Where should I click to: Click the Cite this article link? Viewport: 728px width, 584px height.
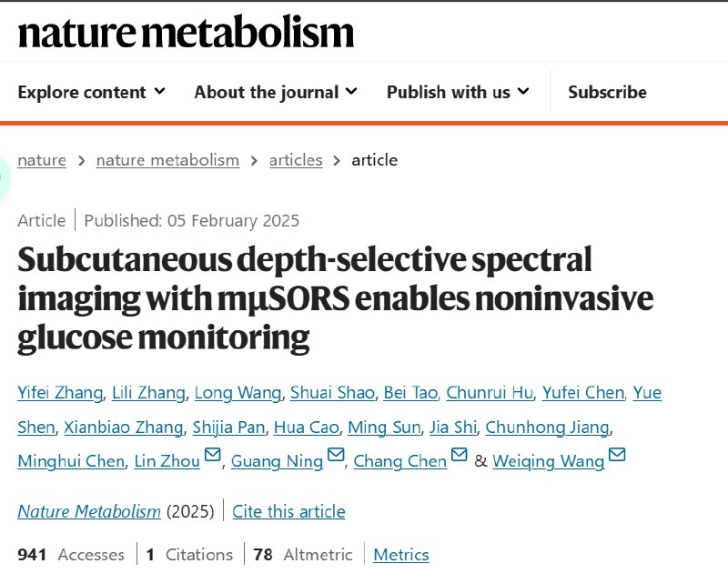288,511
